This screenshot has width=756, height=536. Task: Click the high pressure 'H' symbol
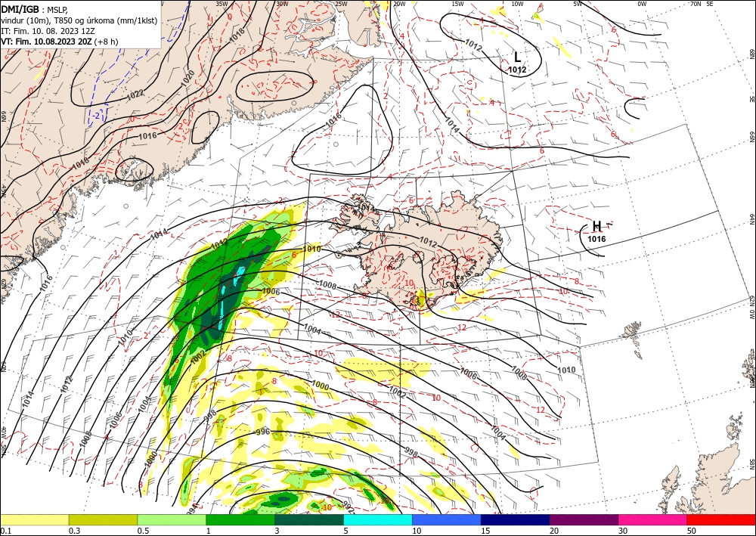point(597,226)
